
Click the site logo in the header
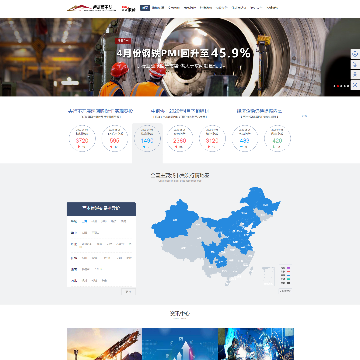pos(92,8)
